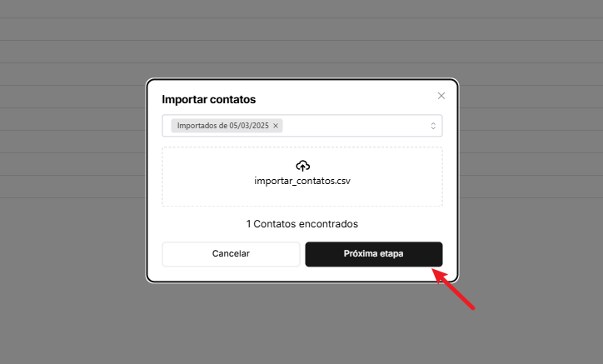Screen dimensions: 603x364
Task: Select the Importados de 05/03/2025 chip
Action: tap(227, 126)
